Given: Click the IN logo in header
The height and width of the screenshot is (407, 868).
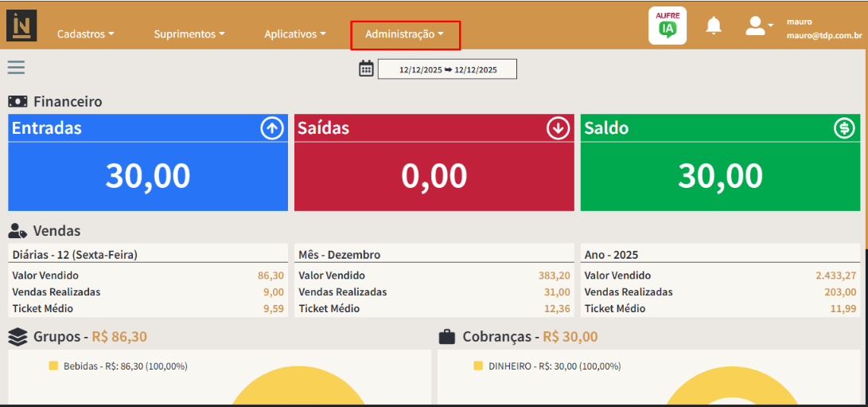Looking at the screenshot, I should [21, 25].
